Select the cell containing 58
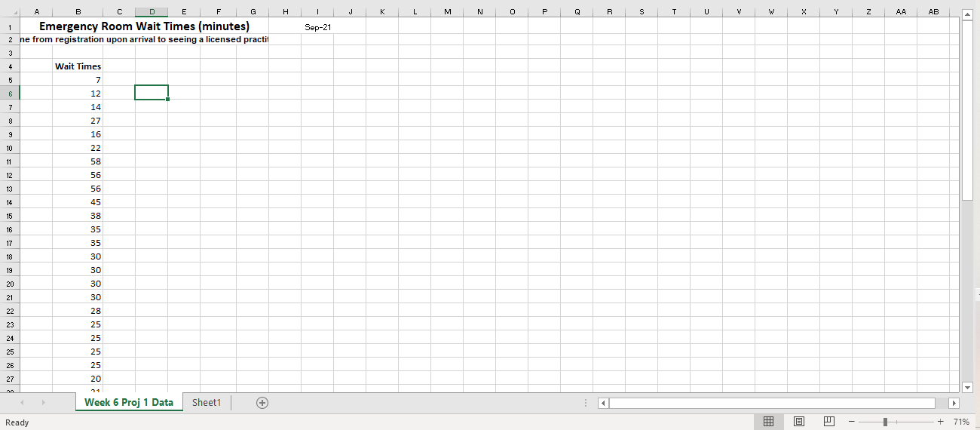Image resolution: width=980 pixels, height=430 pixels. coord(78,161)
